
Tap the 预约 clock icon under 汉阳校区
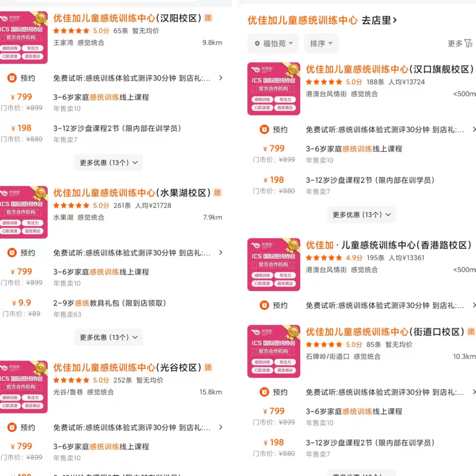point(12,78)
